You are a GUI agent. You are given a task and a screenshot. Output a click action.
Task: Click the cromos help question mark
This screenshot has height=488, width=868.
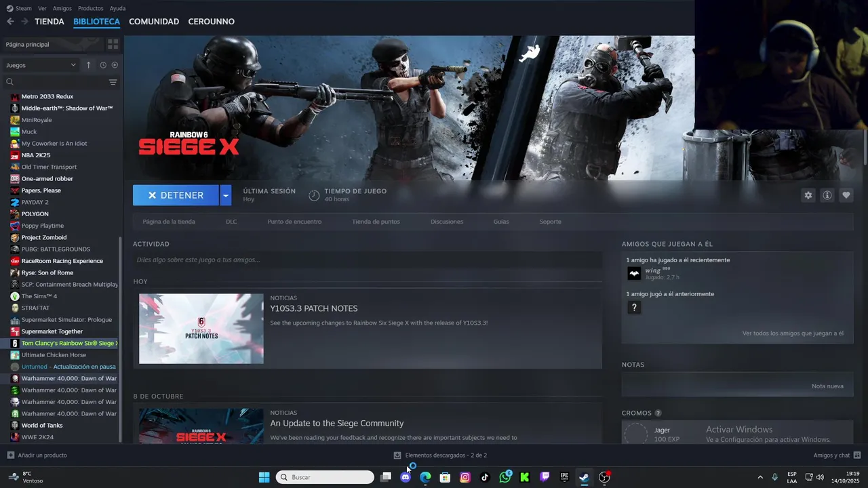click(658, 413)
